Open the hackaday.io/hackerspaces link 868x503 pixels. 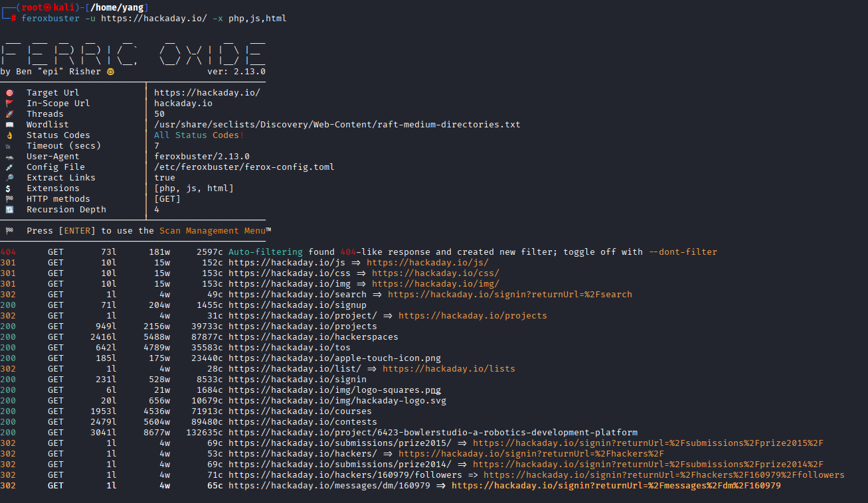coord(313,337)
